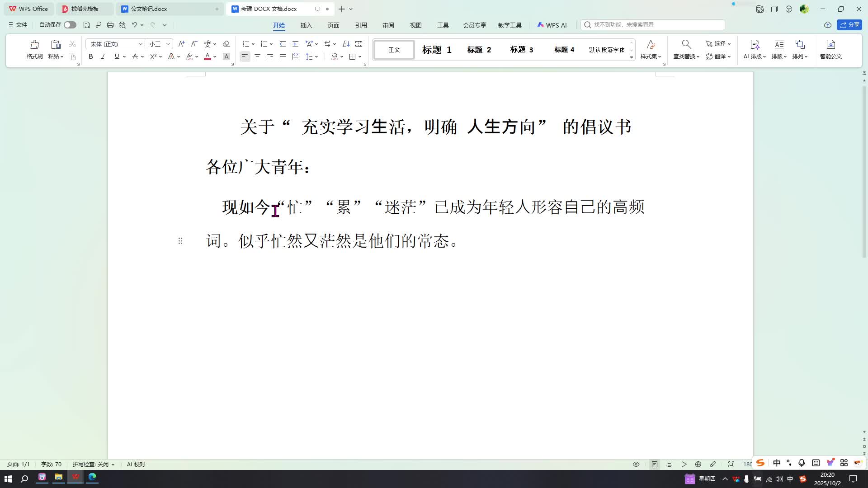
Task: Select the Cut (scissors) icon
Action: click(x=72, y=44)
